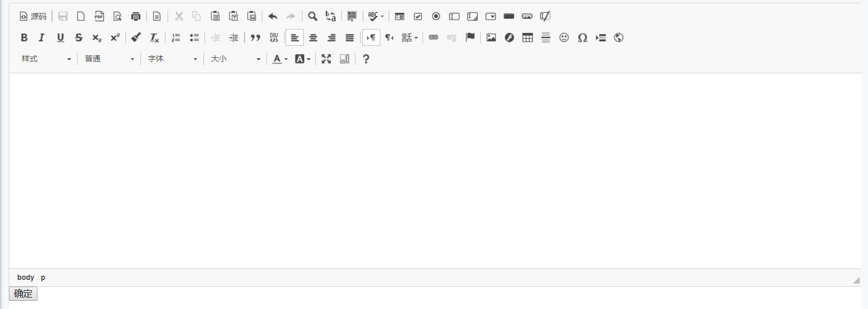Click the Save icon

point(63,17)
